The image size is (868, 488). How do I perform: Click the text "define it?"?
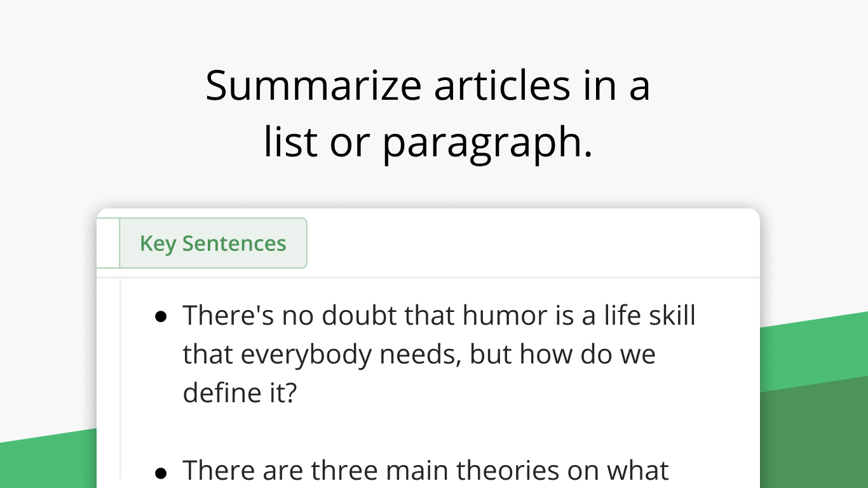[x=240, y=393]
